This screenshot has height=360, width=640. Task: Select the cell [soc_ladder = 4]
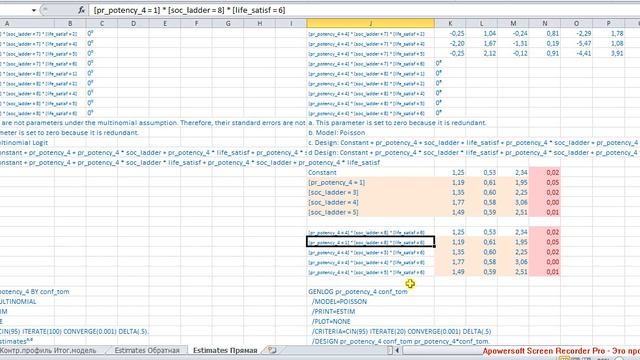[x=370, y=202]
